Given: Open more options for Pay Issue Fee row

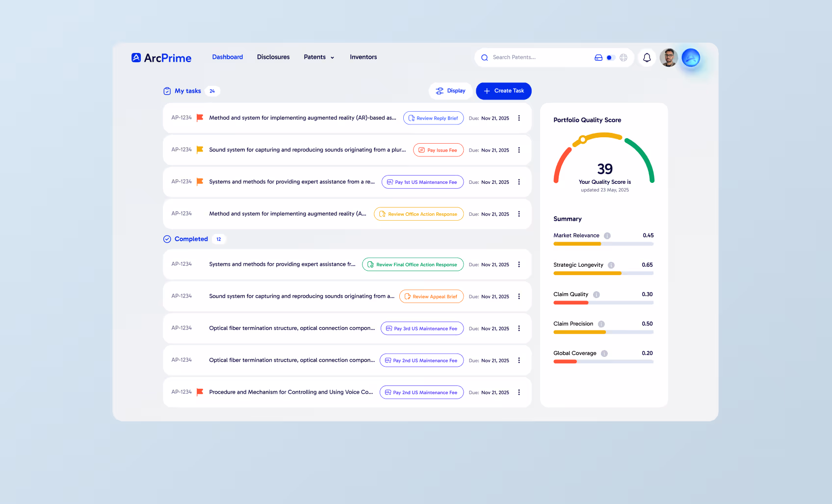Looking at the screenshot, I should tap(519, 150).
